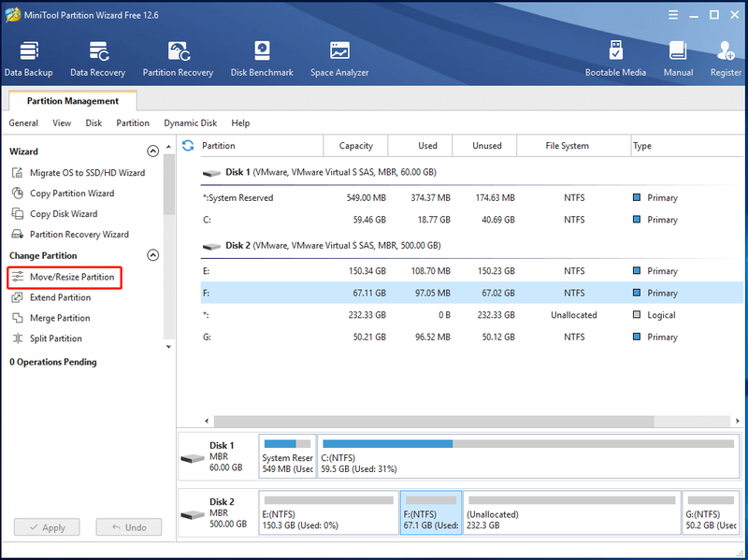Viewport: 748px width, 560px height.
Task: Open the Manual
Action: point(678,59)
